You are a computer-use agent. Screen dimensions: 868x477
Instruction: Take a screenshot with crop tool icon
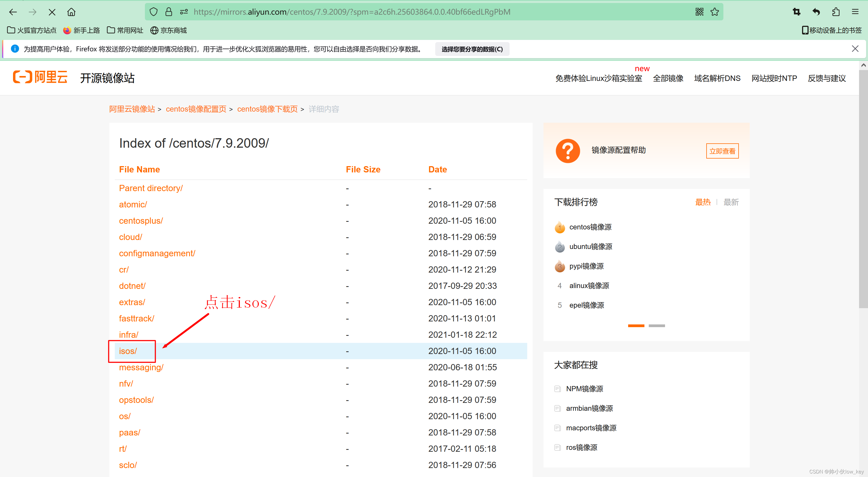(797, 12)
